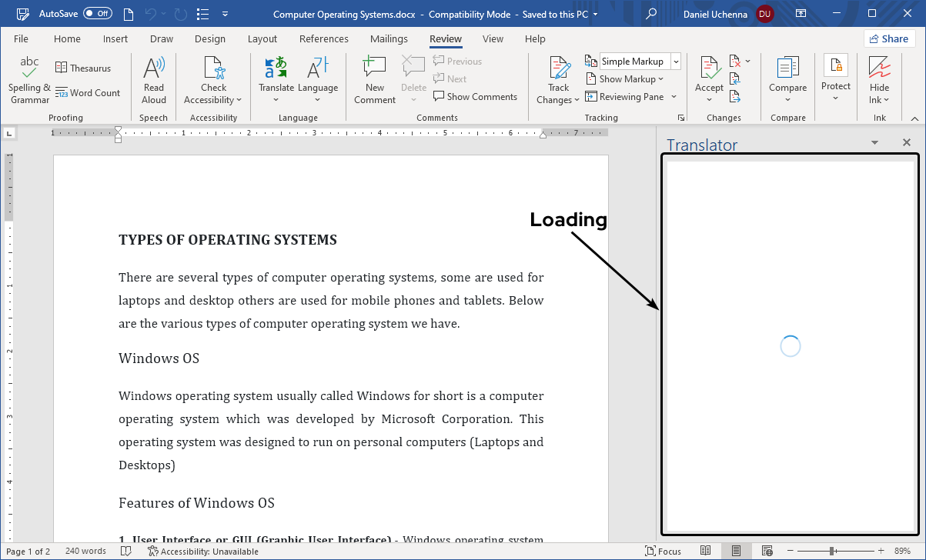Open the Mailings ribbon tab
Screen dimensions: 926x560
coord(389,39)
